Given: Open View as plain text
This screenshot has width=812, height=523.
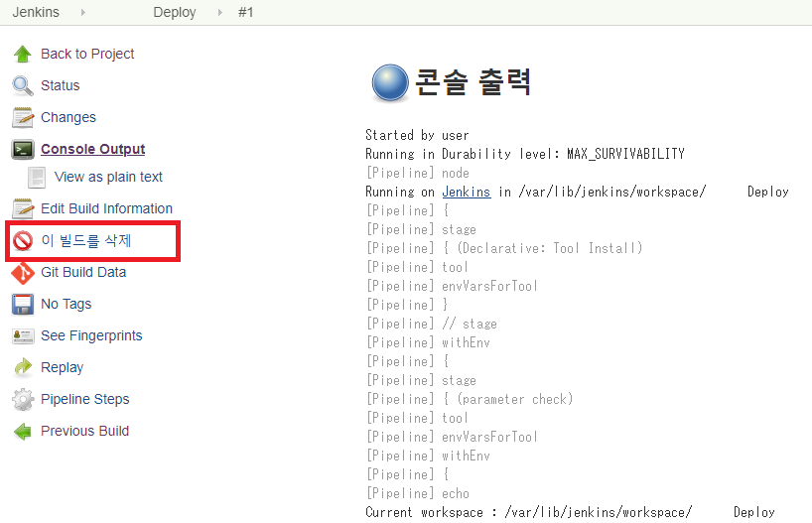Looking at the screenshot, I should pos(108,177).
